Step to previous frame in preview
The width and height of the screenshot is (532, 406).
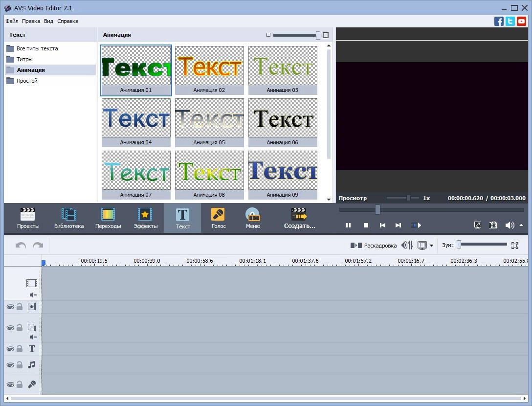[382, 225]
